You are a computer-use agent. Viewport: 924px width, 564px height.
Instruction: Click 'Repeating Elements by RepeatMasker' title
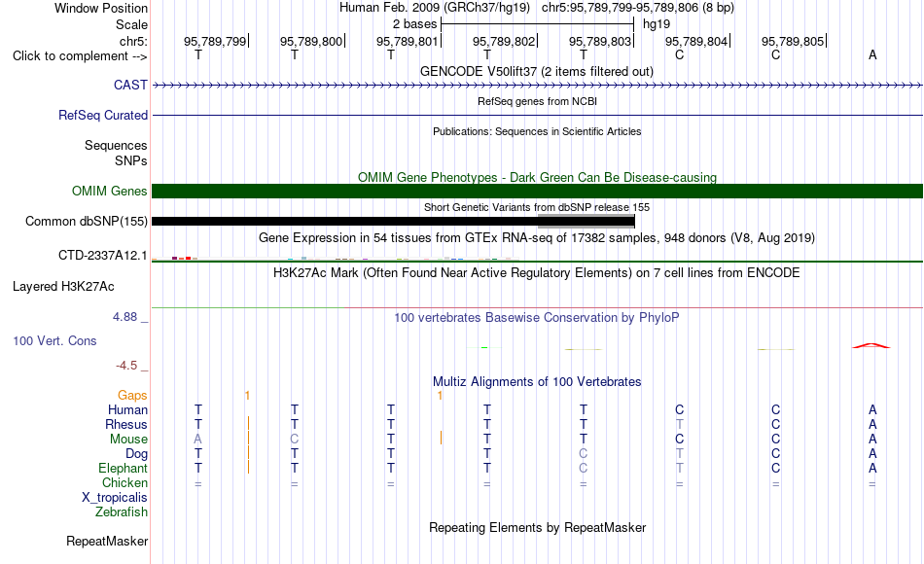538,527
